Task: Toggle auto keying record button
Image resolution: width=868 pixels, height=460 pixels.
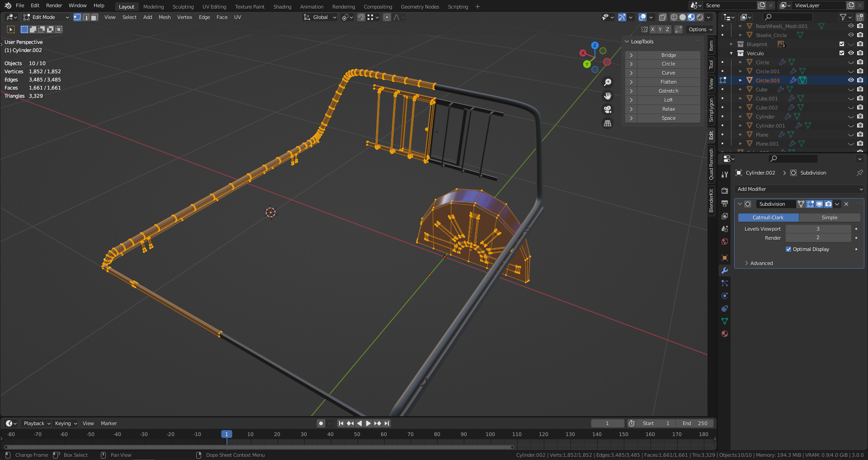Action: tap(321, 423)
